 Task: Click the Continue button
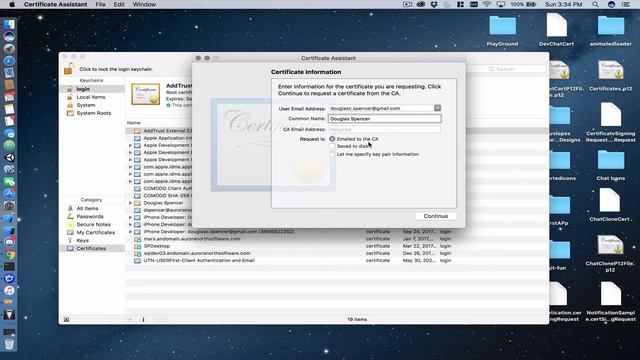coord(436,216)
